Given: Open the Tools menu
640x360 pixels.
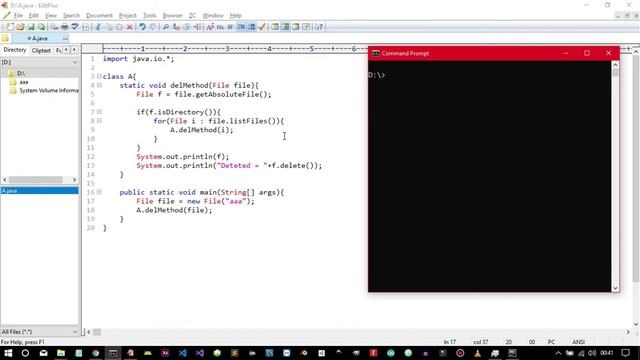Looking at the screenshot, I should (149, 16).
